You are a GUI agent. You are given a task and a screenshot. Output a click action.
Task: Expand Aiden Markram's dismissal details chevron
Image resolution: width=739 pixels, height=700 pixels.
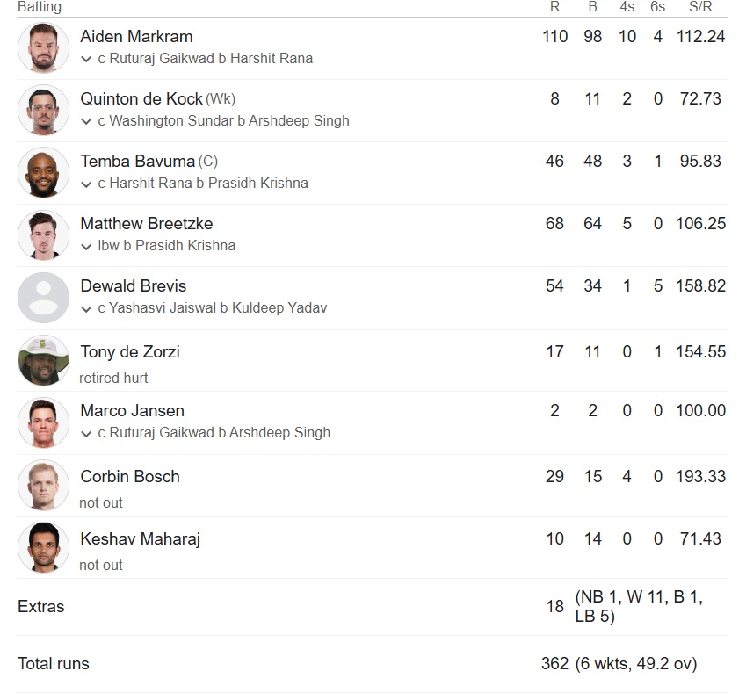(86, 59)
